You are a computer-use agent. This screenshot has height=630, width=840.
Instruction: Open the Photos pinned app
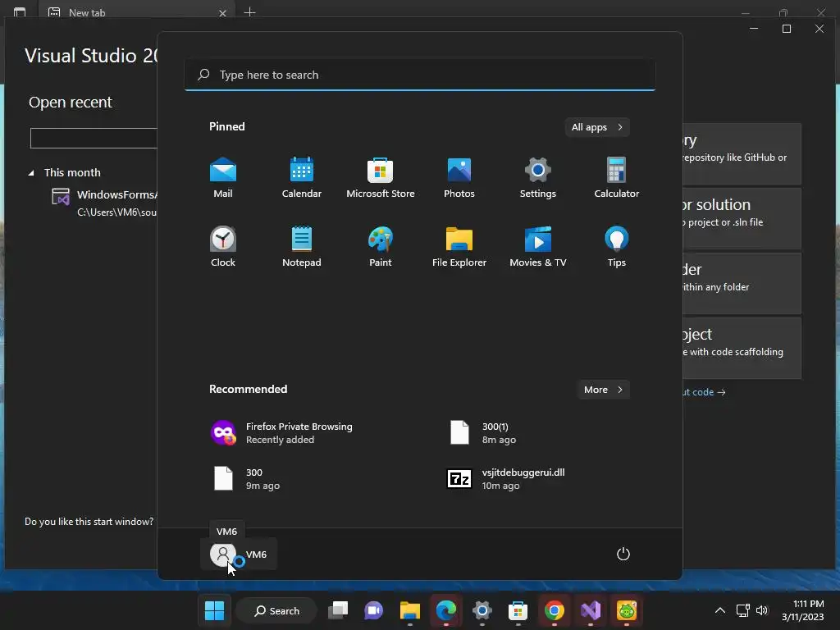tap(459, 178)
